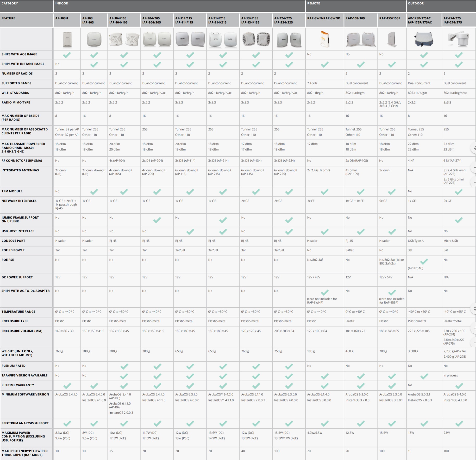Click the AP-175P outdoor unit image
This screenshot has width=476, height=460.
pos(424,39)
